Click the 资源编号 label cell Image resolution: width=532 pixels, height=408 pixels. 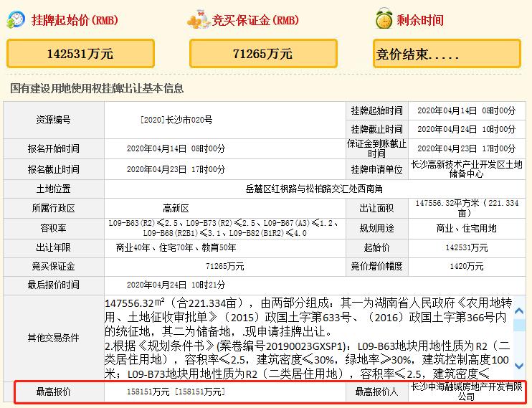54,120
